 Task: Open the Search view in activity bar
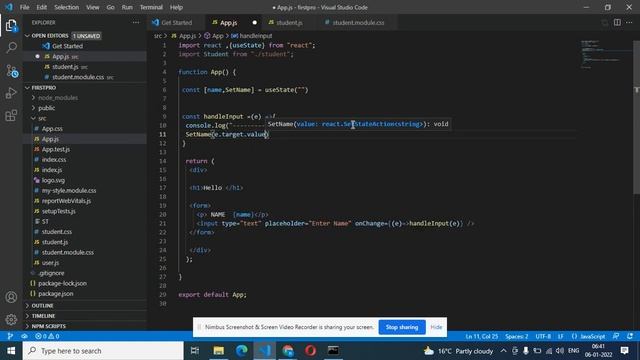(x=11, y=48)
